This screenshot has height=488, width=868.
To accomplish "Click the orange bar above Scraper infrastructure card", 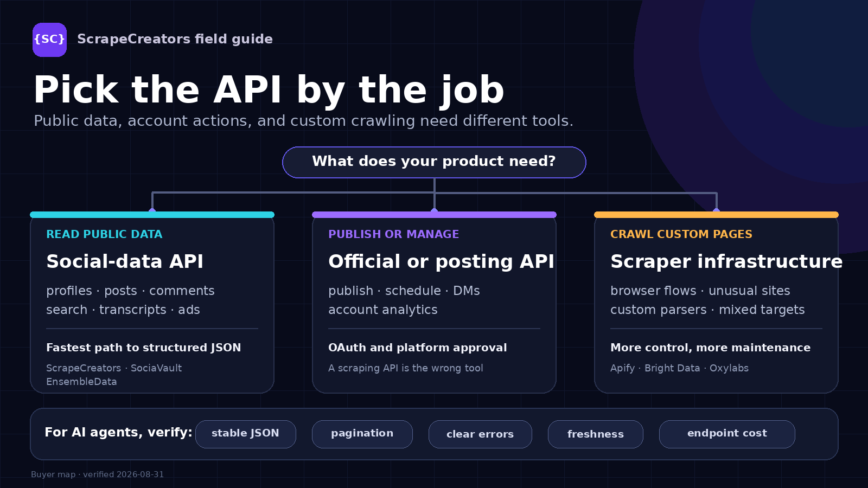I will (x=716, y=215).
